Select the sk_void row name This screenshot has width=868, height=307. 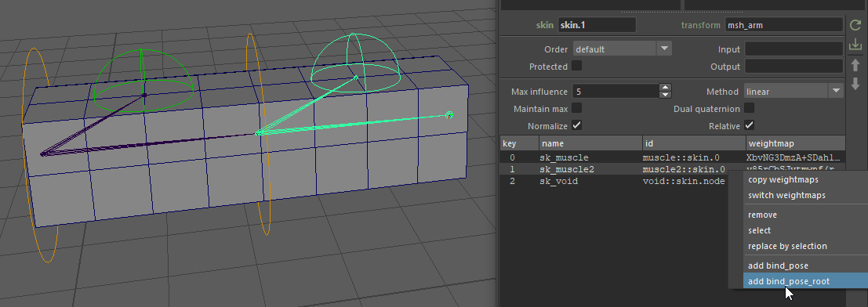coord(558,181)
